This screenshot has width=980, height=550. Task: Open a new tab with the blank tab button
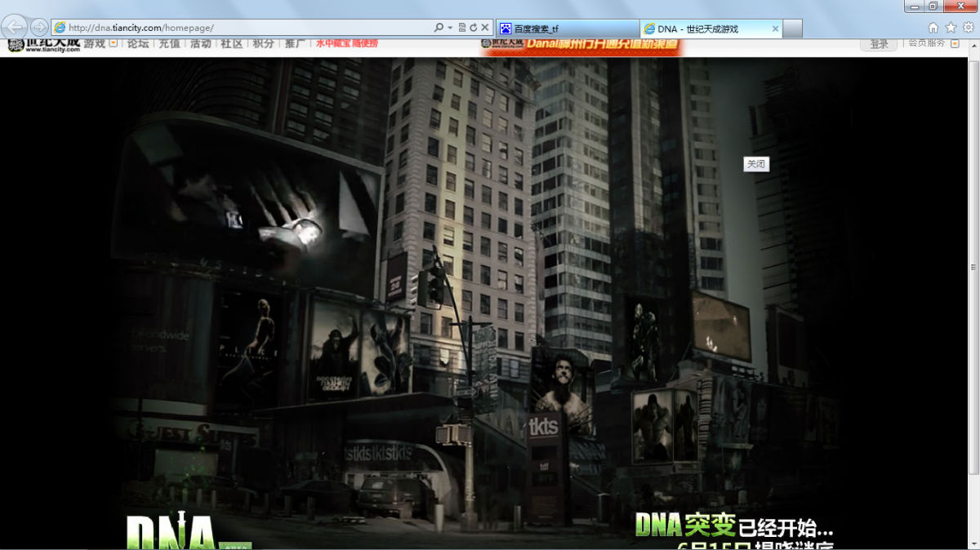coord(792,29)
